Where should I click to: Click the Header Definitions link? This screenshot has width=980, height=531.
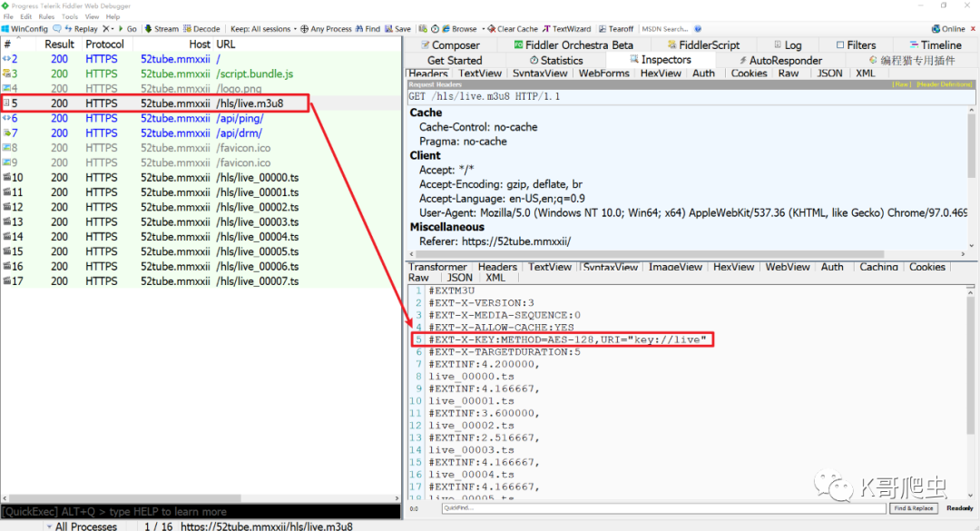coord(944,84)
